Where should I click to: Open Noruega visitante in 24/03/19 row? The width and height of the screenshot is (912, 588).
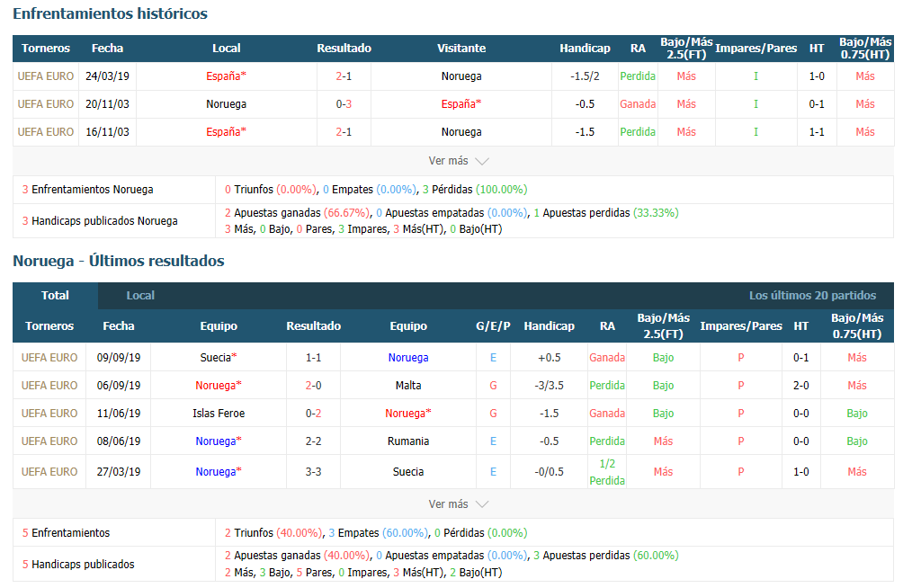click(x=461, y=76)
